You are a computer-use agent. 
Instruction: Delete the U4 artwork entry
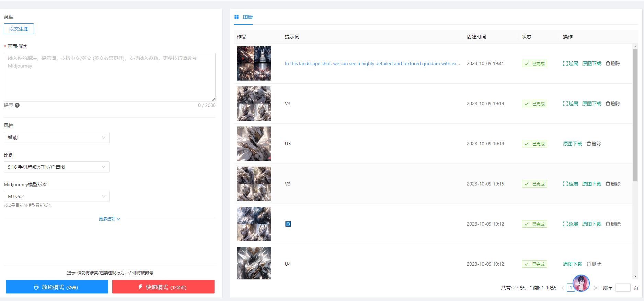coord(594,264)
